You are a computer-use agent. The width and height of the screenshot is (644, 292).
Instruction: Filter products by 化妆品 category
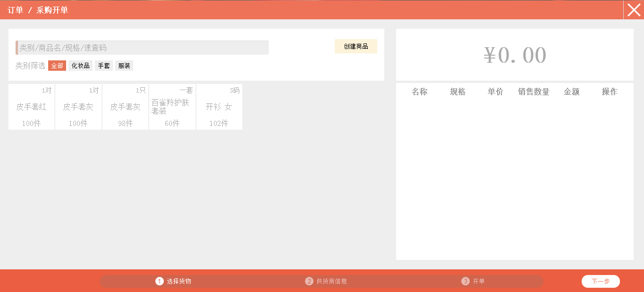click(80, 66)
